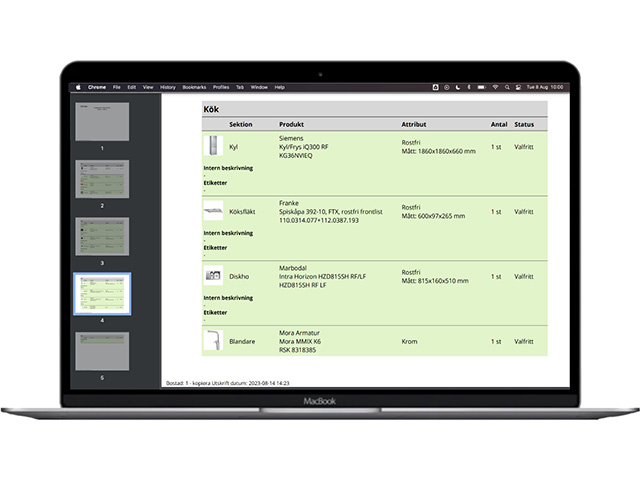Click Mått: 1860x1860x660 mm dimensions
Viewport: 640px width, 480px height.
(438, 151)
